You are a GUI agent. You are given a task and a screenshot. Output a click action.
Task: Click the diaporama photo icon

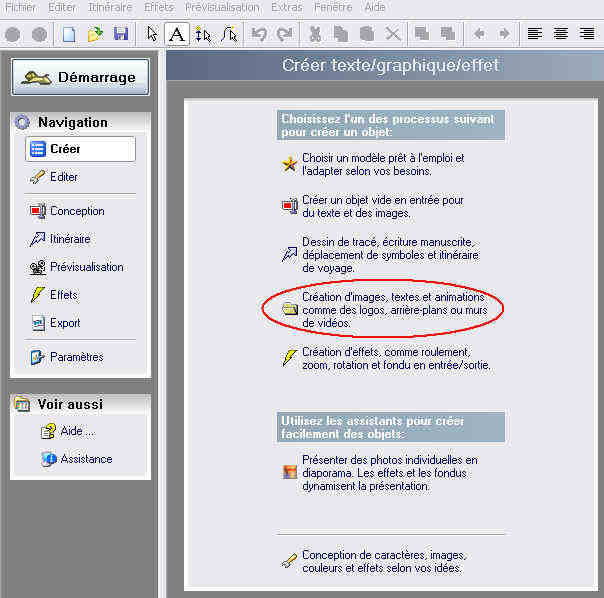(290, 472)
